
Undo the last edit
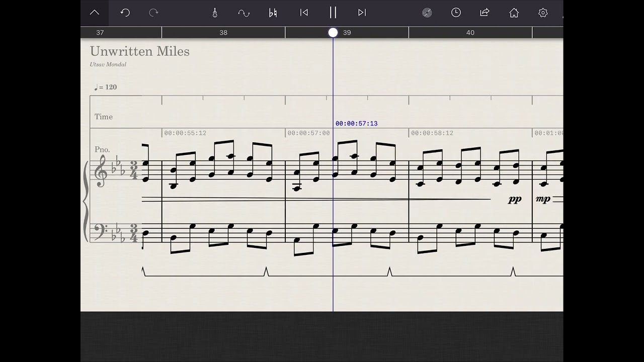(125, 13)
